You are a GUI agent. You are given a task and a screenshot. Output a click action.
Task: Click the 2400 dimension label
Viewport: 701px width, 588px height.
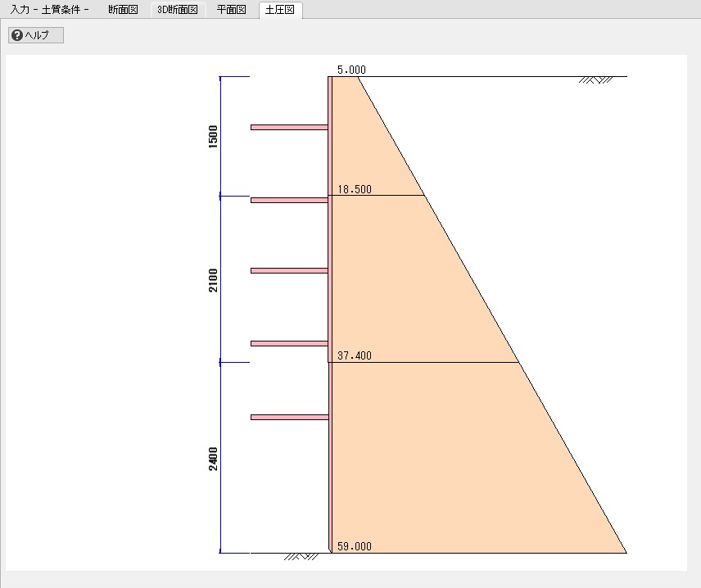point(213,459)
